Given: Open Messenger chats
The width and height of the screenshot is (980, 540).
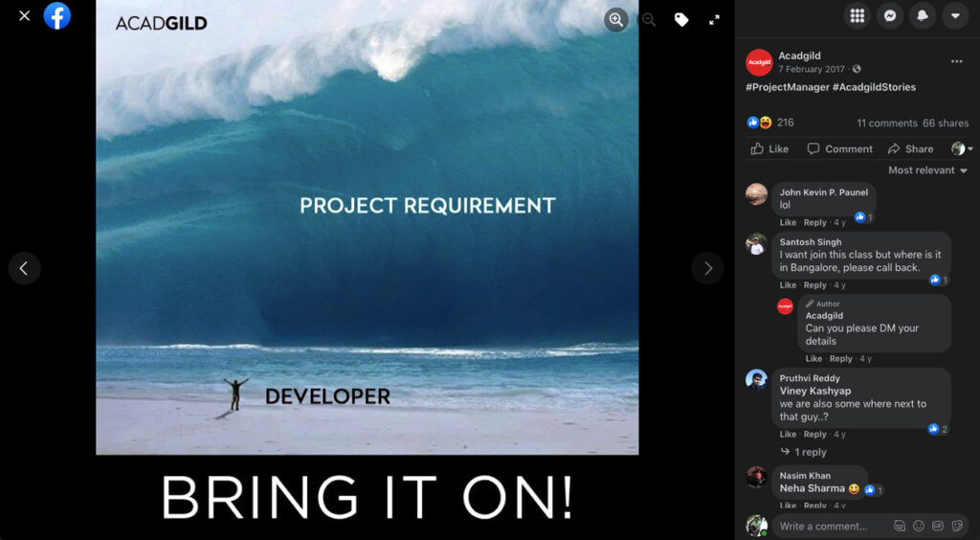Looking at the screenshot, I should click(890, 15).
